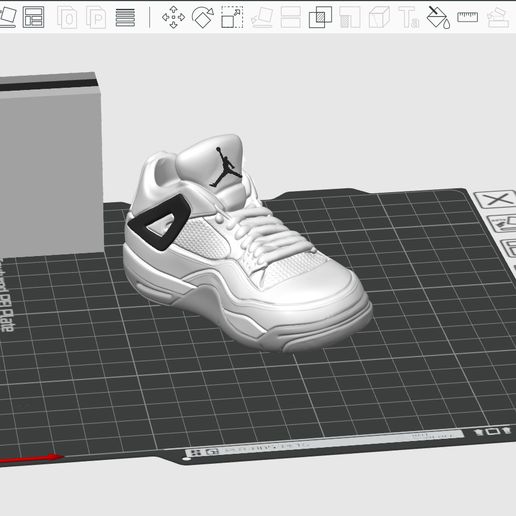This screenshot has width=516, height=516.
Task: Click the Jumpman logo on the shoe tongue
Action: point(226,167)
